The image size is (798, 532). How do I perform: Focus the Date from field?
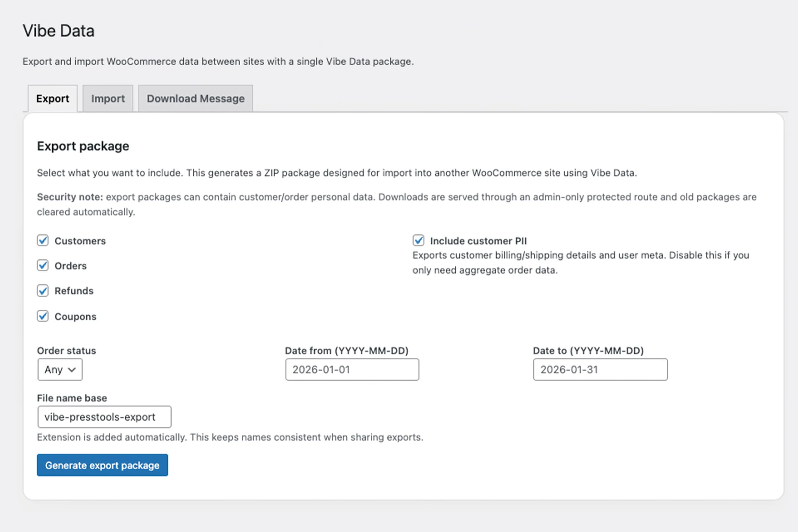click(x=352, y=369)
